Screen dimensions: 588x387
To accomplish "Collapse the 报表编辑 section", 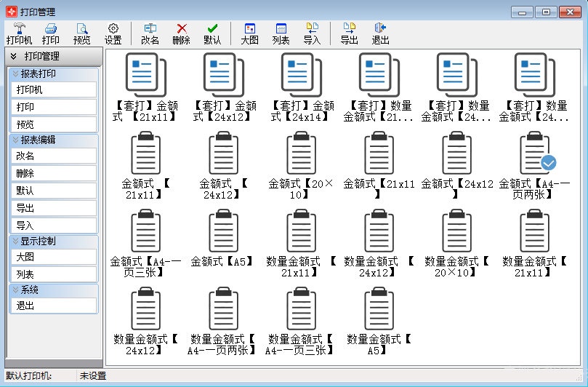I will coord(15,140).
